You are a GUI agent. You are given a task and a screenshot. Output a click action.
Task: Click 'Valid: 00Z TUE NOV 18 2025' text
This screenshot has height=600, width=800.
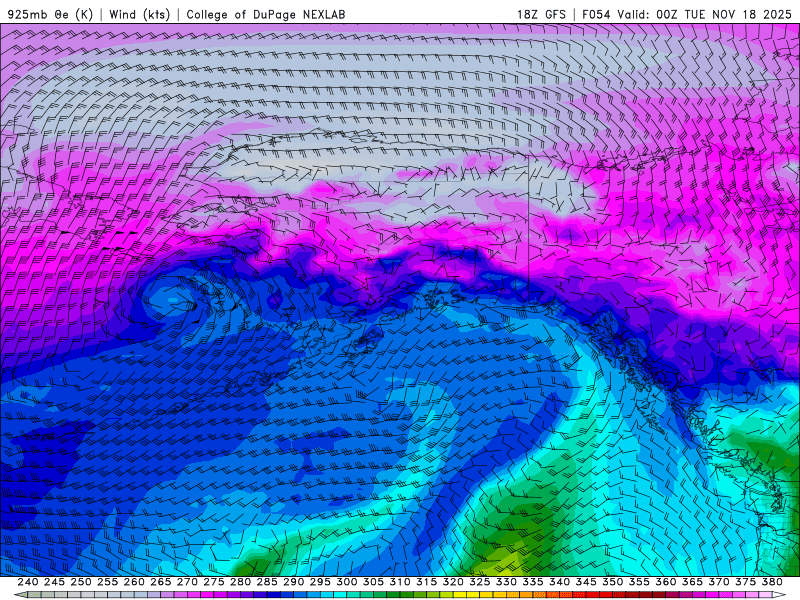(x=705, y=14)
